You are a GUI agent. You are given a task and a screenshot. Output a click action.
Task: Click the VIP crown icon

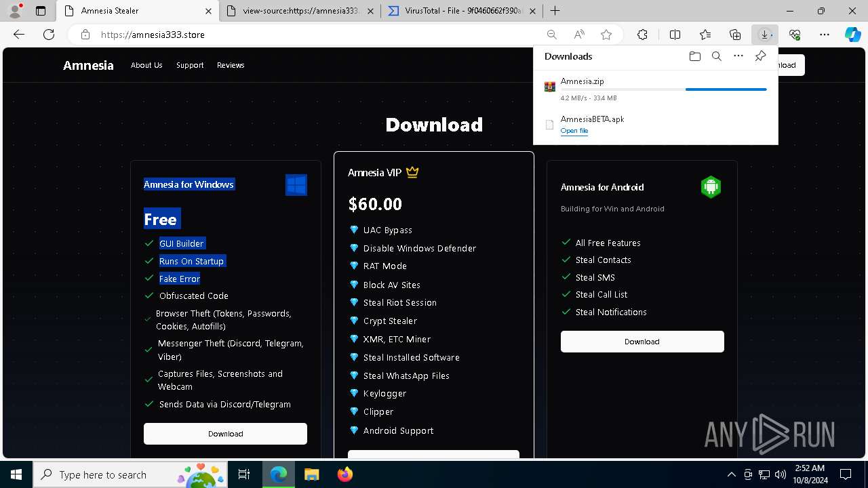coord(412,172)
